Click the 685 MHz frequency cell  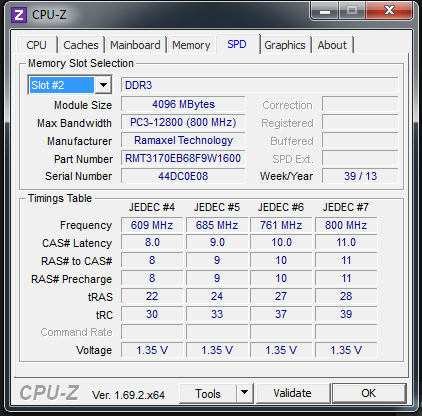pyautogui.click(x=217, y=225)
